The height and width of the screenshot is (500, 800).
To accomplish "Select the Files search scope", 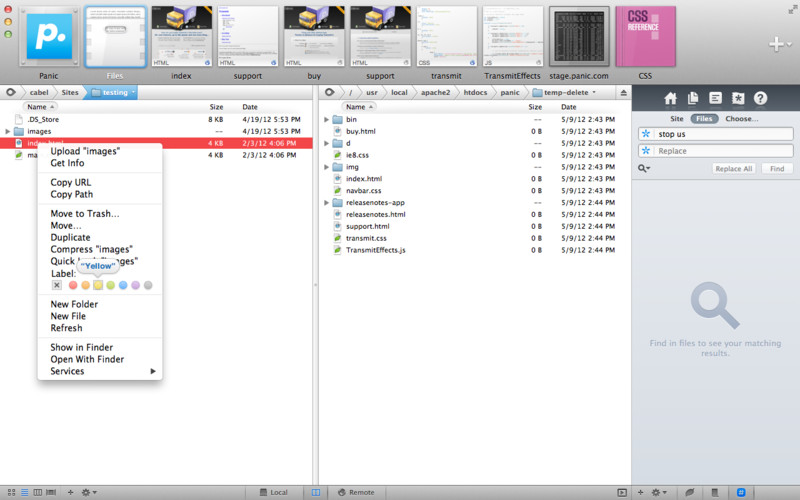I will point(704,118).
